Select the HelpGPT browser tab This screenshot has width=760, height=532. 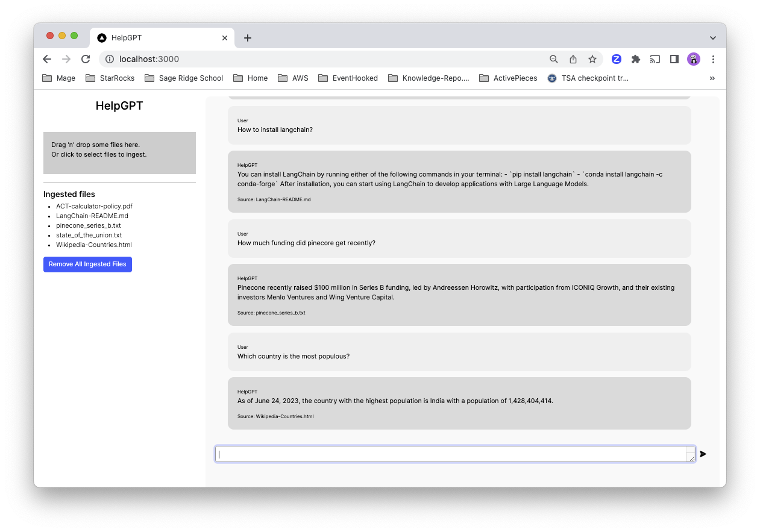click(x=162, y=37)
